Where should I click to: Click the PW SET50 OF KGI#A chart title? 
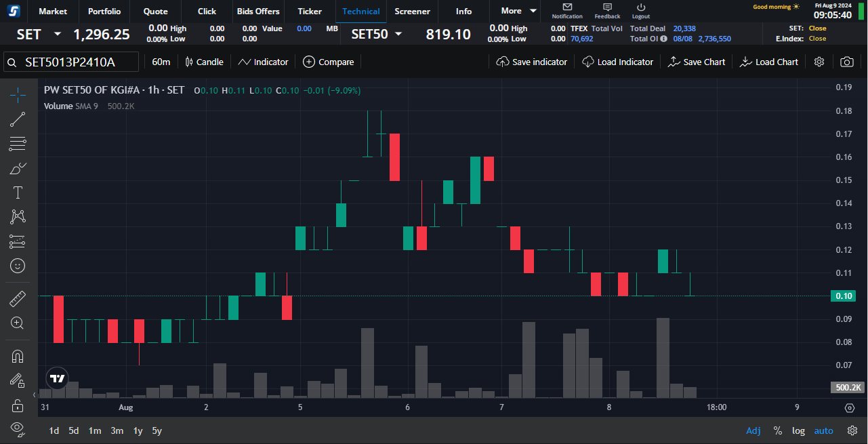114,90
